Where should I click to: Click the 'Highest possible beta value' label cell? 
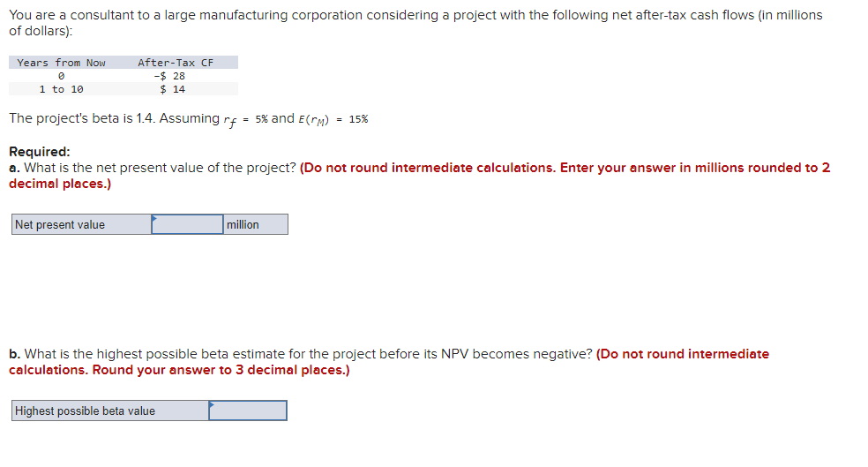pyautogui.click(x=110, y=411)
